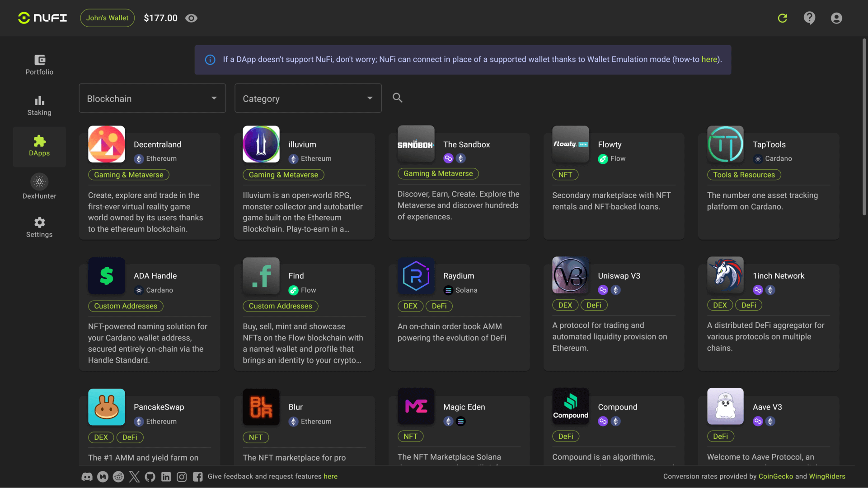
Task: Click Cardano chain label on TapTools
Action: [x=778, y=158]
